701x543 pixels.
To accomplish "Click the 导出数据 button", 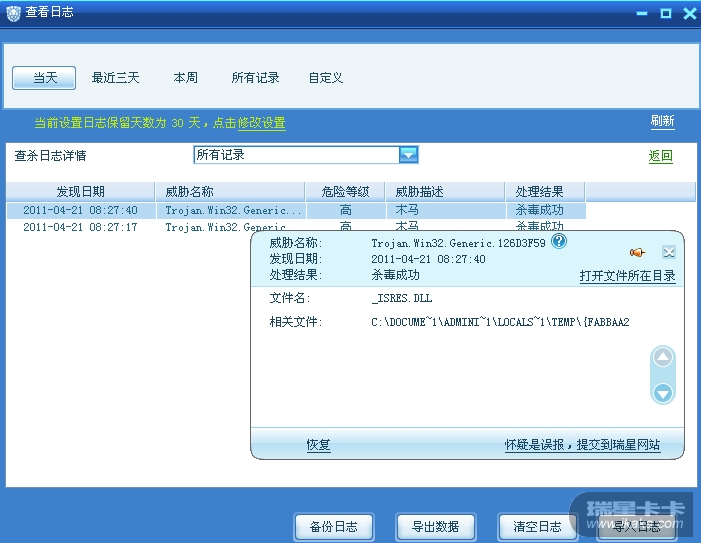I will [436, 527].
